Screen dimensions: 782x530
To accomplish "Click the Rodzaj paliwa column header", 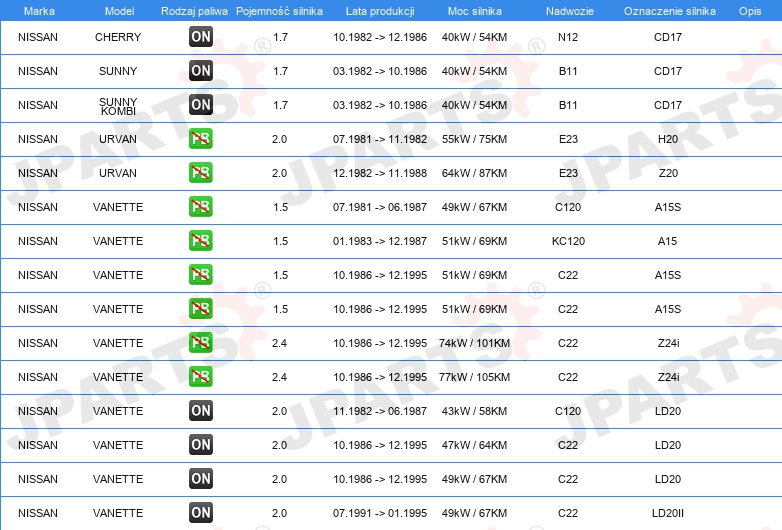I will [x=194, y=11].
